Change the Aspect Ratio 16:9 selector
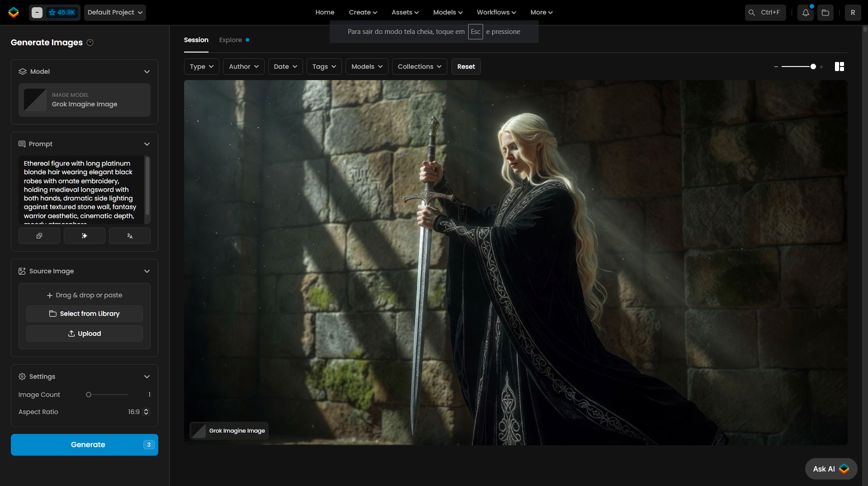Screen dimensions: 868x486 (x=138, y=412)
